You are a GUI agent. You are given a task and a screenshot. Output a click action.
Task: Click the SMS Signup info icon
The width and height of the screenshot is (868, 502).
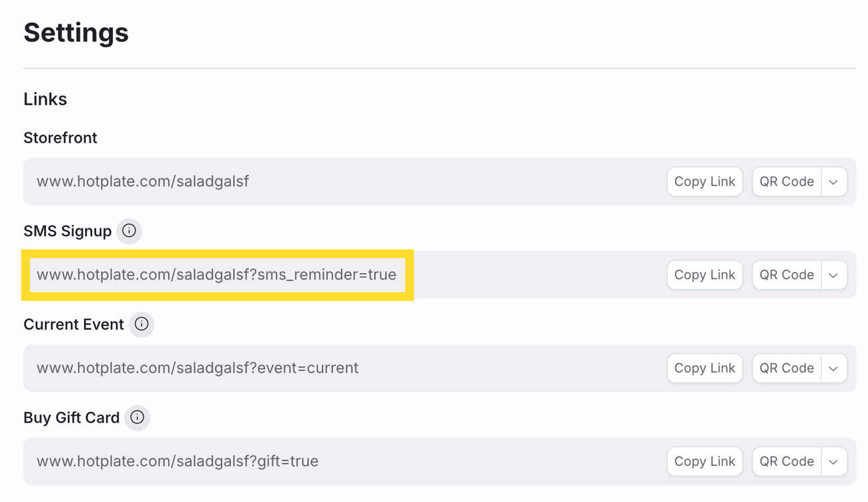[x=129, y=231]
